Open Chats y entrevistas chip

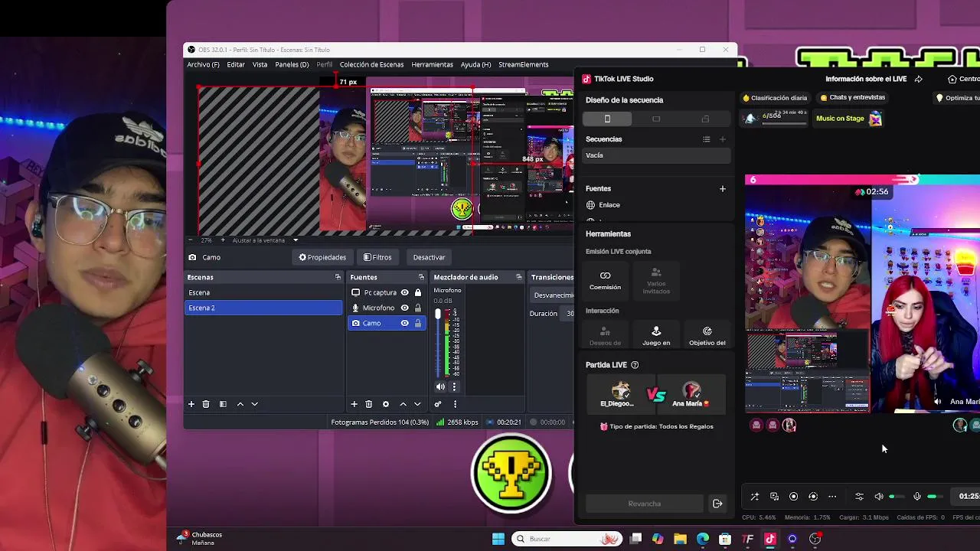pyautogui.click(x=853, y=98)
